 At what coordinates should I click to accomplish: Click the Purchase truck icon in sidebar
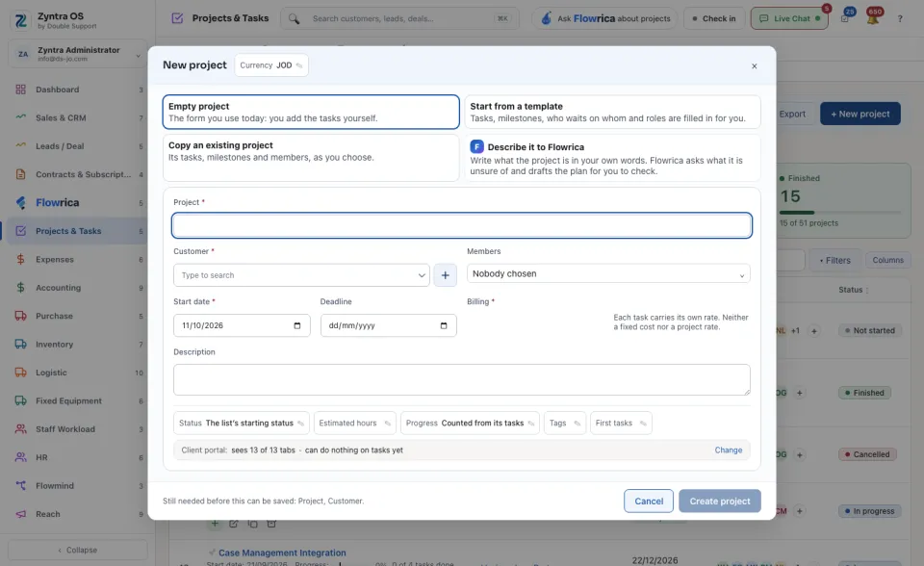(20, 316)
